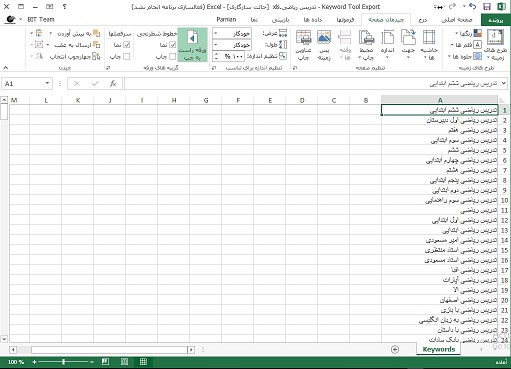This screenshot has width=511, height=369.
Task: Click inside the formula bar text
Action: pyautogui.click(x=464, y=83)
